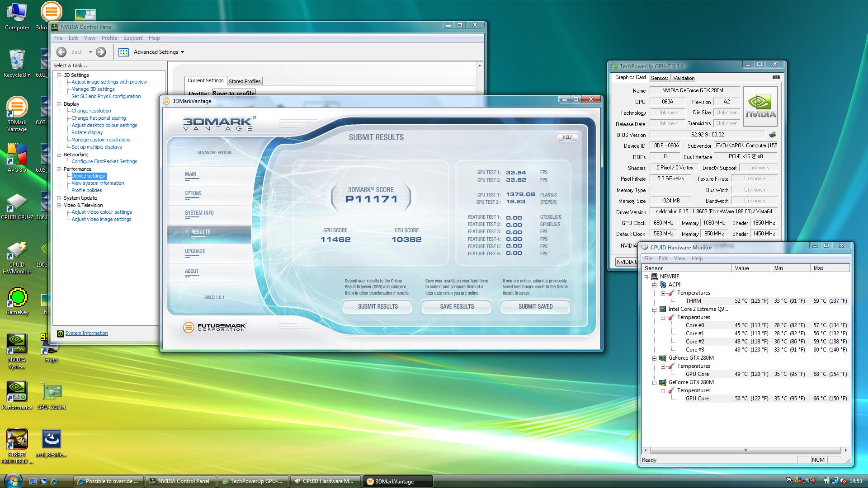Open the Recycle Bin desktop icon

click(x=17, y=63)
